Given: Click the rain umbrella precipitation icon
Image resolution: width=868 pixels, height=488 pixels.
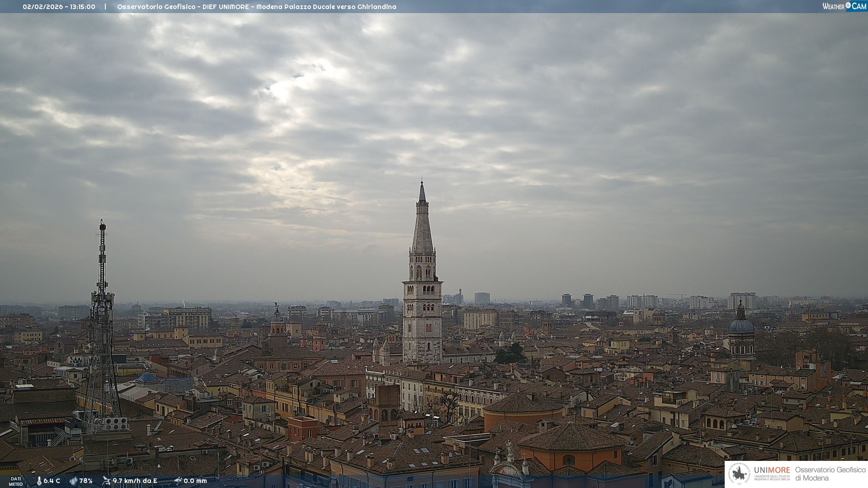Looking at the screenshot, I should pos(178,481).
